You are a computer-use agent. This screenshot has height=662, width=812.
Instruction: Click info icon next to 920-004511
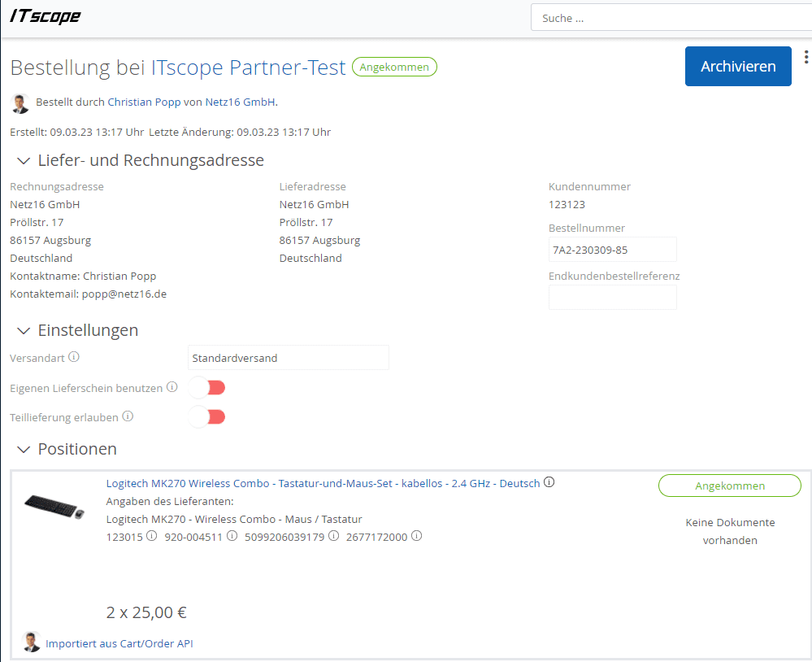coord(232,537)
